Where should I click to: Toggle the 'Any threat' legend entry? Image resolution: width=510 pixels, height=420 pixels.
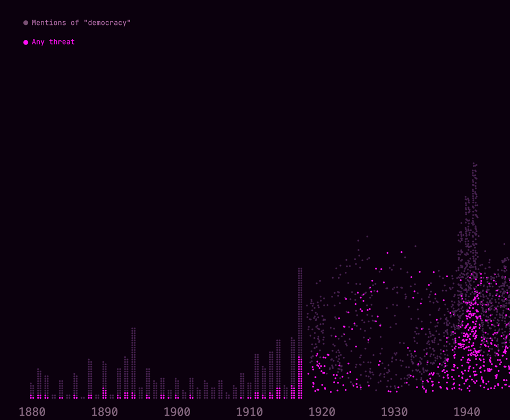(54, 41)
